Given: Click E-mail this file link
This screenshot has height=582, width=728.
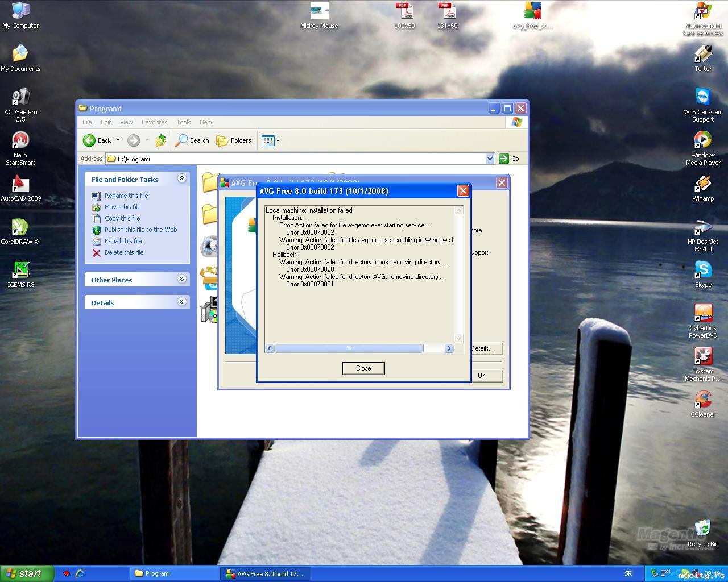Looking at the screenshot, I should tap(123, 241).
